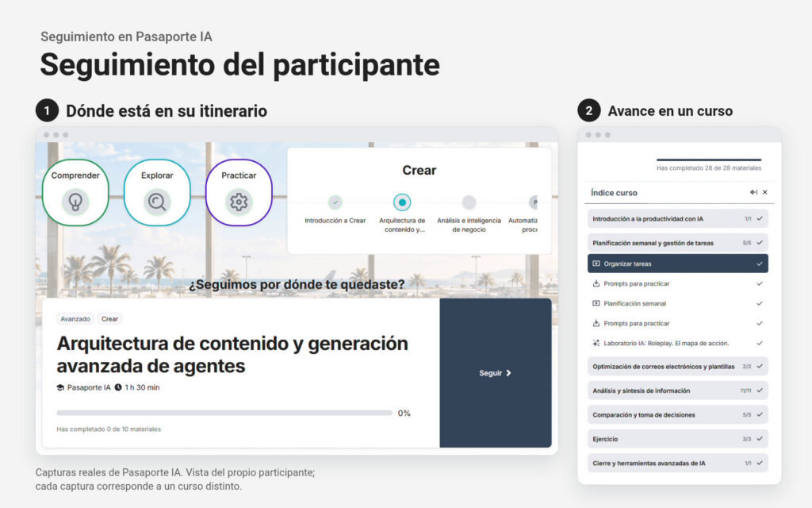Select the Arquitectura de contenido step marker

402,202
